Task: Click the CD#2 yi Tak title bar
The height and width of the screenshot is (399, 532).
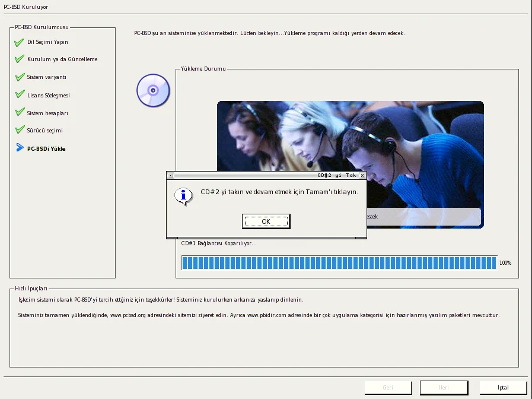Action: pos(266,176)
